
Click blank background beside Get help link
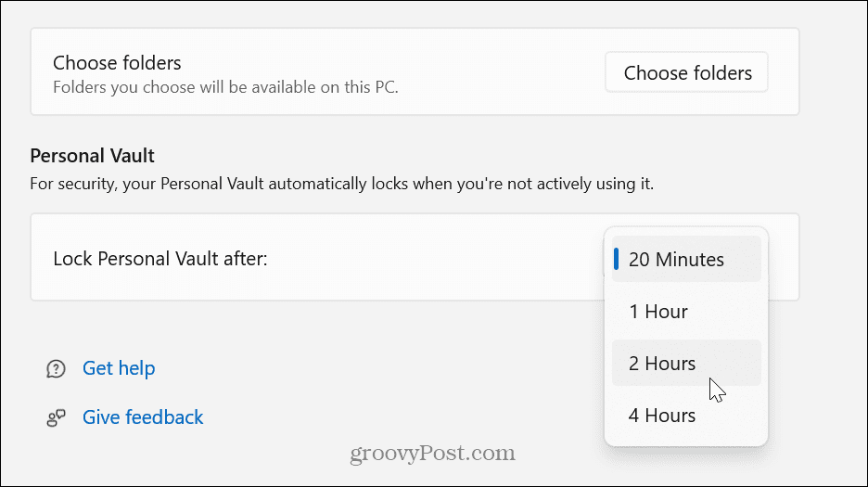tap(360, 368)
